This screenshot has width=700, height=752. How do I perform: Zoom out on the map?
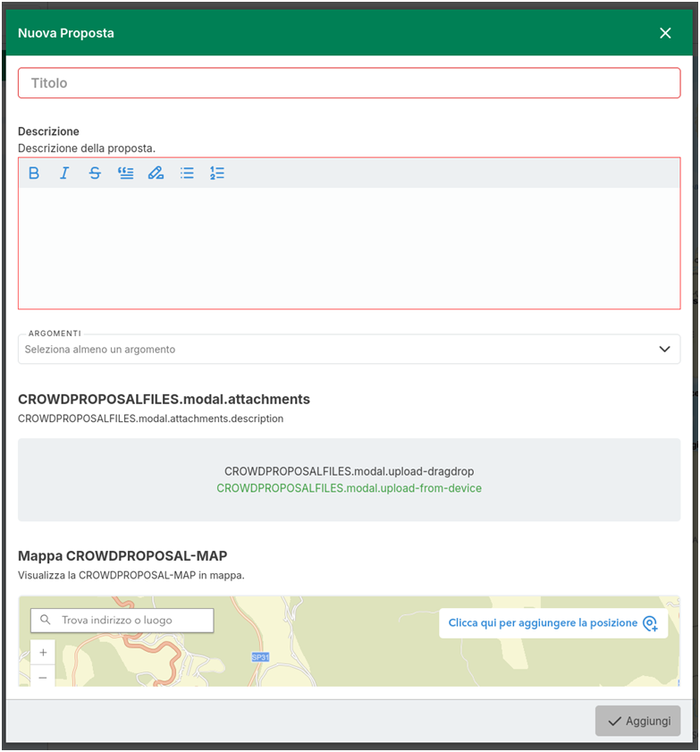43,677
